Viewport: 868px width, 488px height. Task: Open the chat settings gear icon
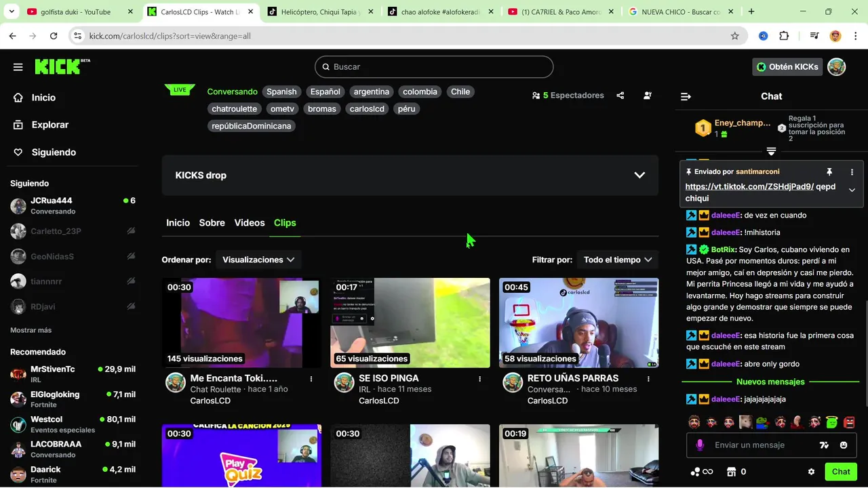tap(811, 472)
